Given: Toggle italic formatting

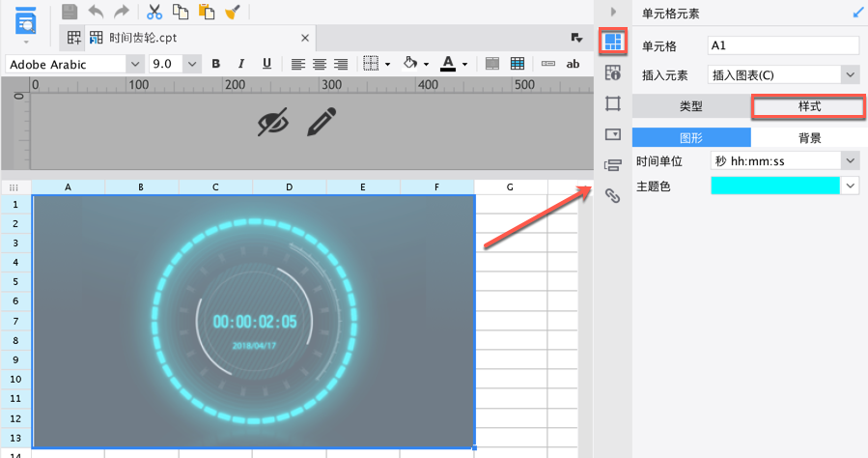Looking at the screenshot, I should click(x=240, y=64).
